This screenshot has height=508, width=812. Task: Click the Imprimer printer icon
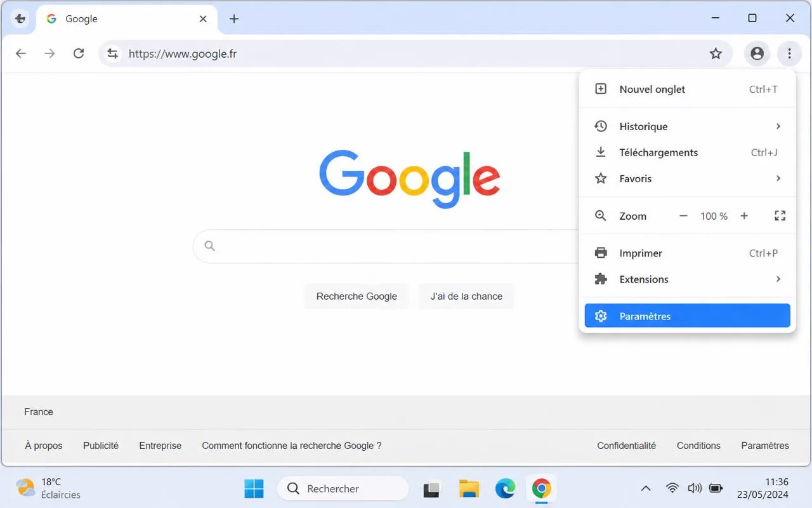click(600, 253)
